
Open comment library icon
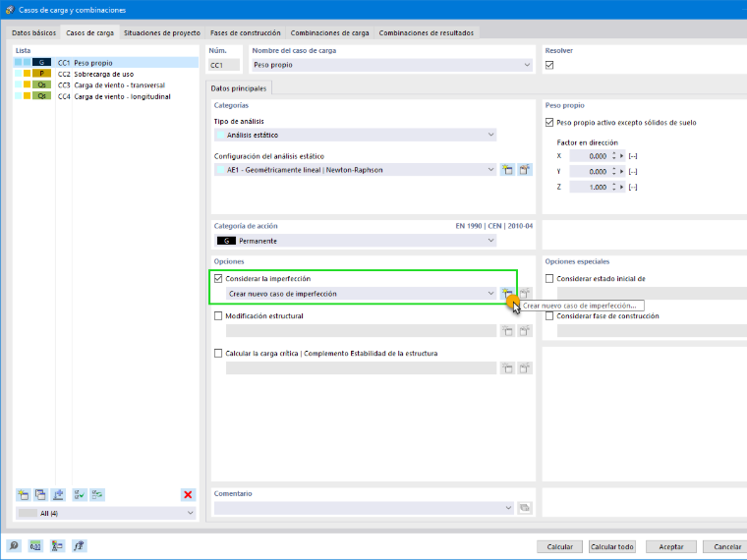[525, 508]
